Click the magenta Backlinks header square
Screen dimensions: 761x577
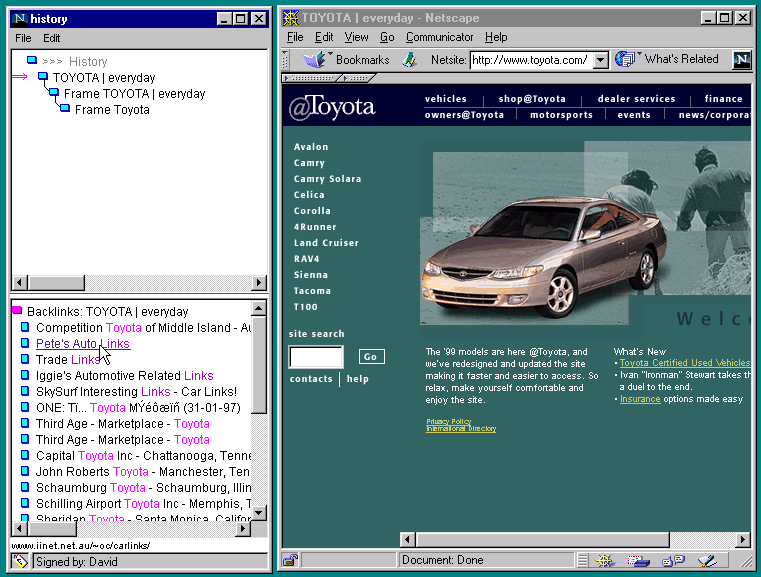(17, 311)
